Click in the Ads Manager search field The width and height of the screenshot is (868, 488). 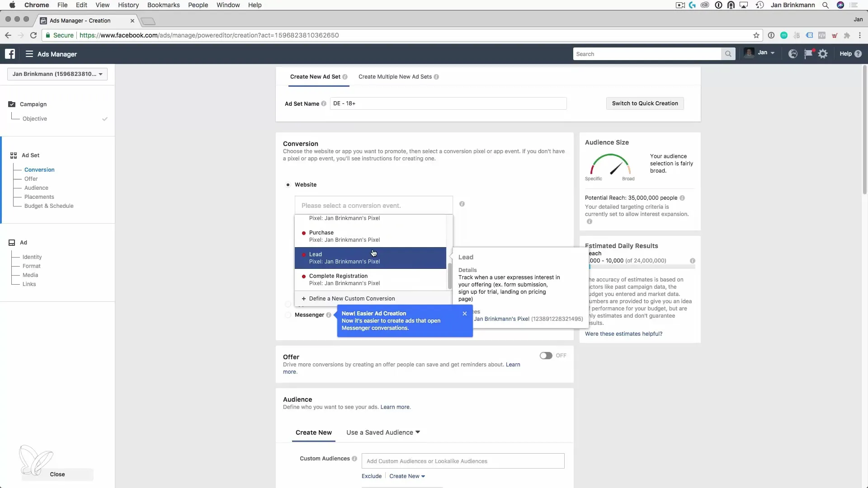pos(647,54)
